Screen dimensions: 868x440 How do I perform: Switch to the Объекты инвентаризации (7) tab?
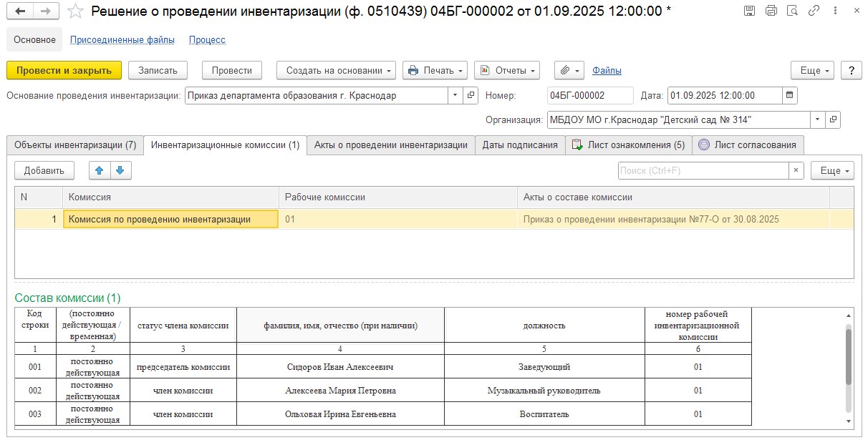click(x=75, y=145)
